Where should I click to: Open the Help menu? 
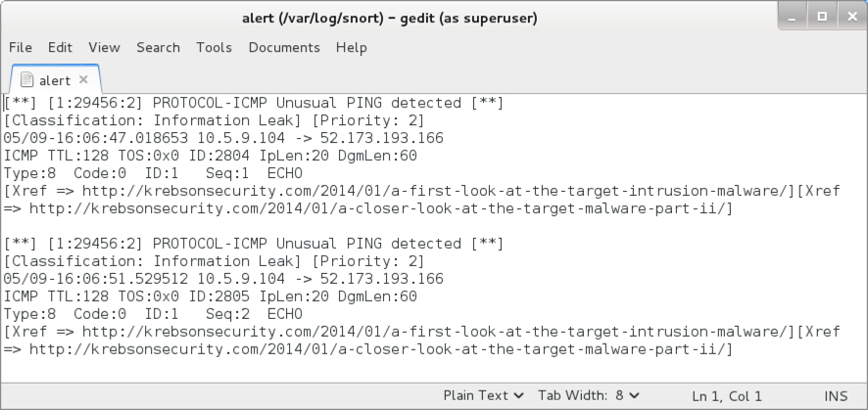[x=351, y=48]
